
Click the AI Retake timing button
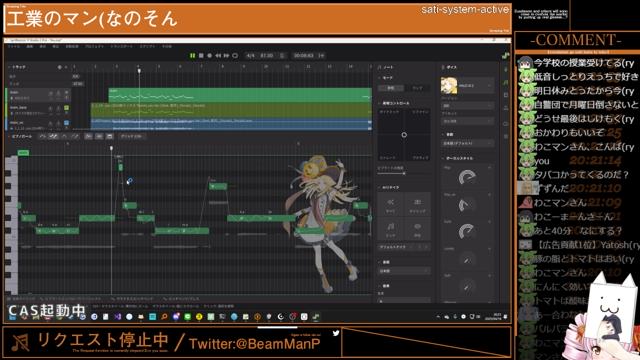417,204
